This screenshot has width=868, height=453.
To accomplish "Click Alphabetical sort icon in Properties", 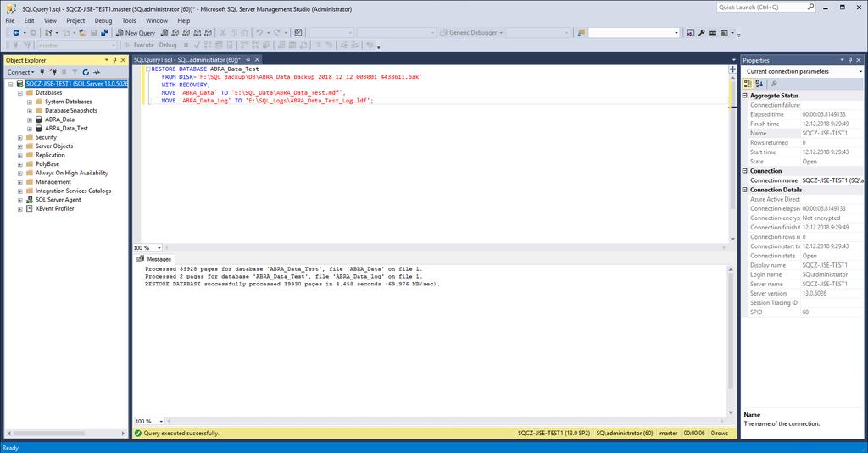I will point(759,84).
